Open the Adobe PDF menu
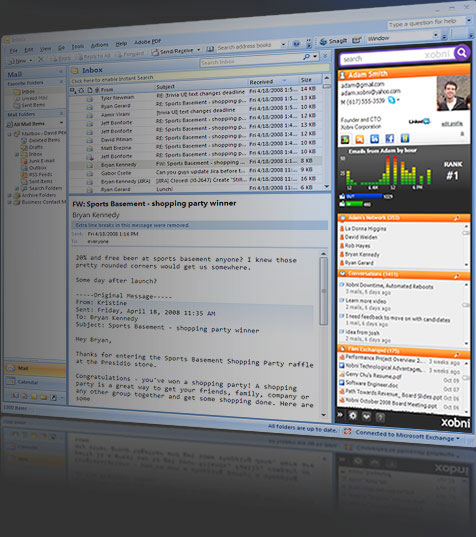The image size is (476, 537). (x=147, y=42)
